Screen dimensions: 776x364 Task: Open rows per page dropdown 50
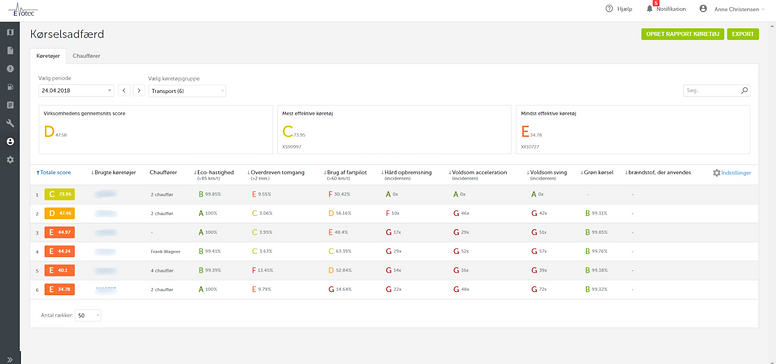[88, 316]
